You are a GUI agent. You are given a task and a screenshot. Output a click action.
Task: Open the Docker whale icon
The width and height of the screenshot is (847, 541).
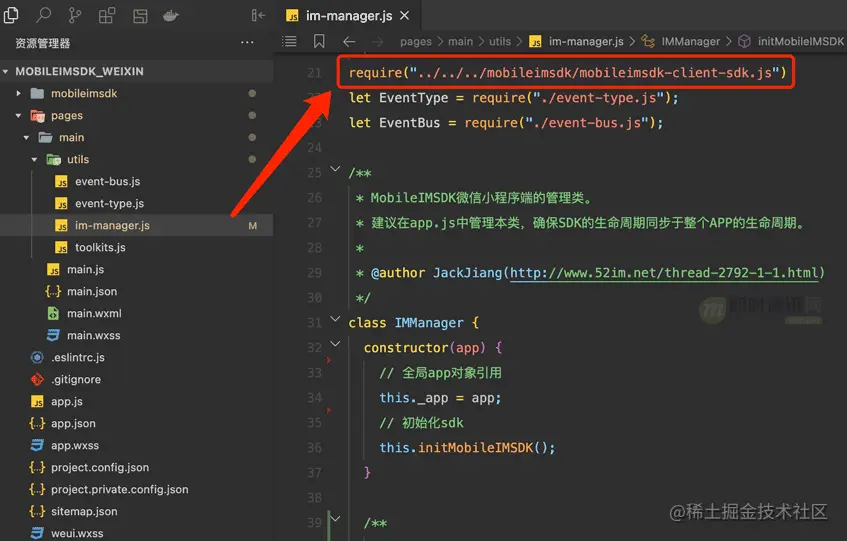pyautogui.click(x=171, y=16)
